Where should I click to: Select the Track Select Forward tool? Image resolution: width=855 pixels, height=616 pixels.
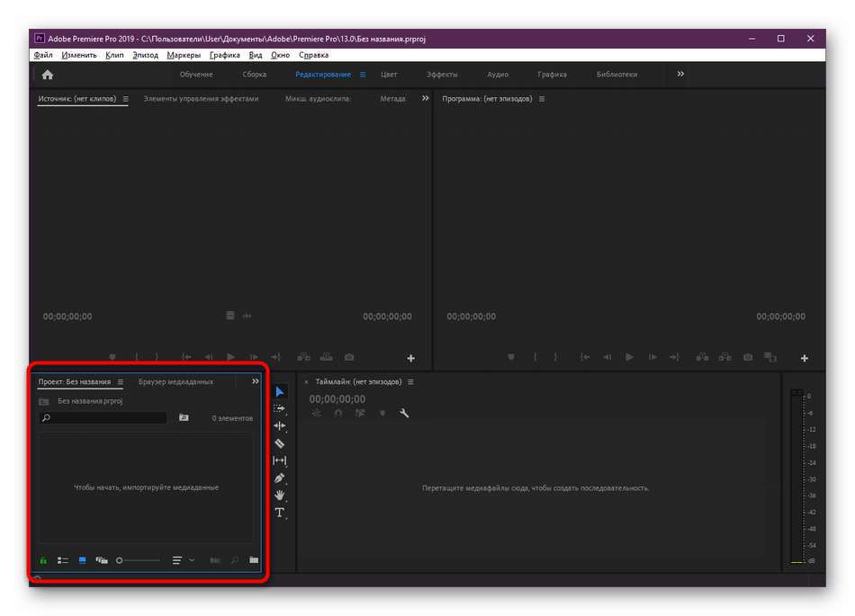280,408
